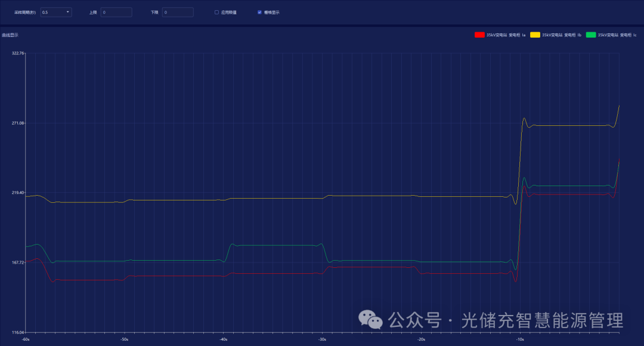Screen dimensions: 644x346
Task: Click the -30s x-axis label
Action: pyautogui.click(x=323, y=339)
